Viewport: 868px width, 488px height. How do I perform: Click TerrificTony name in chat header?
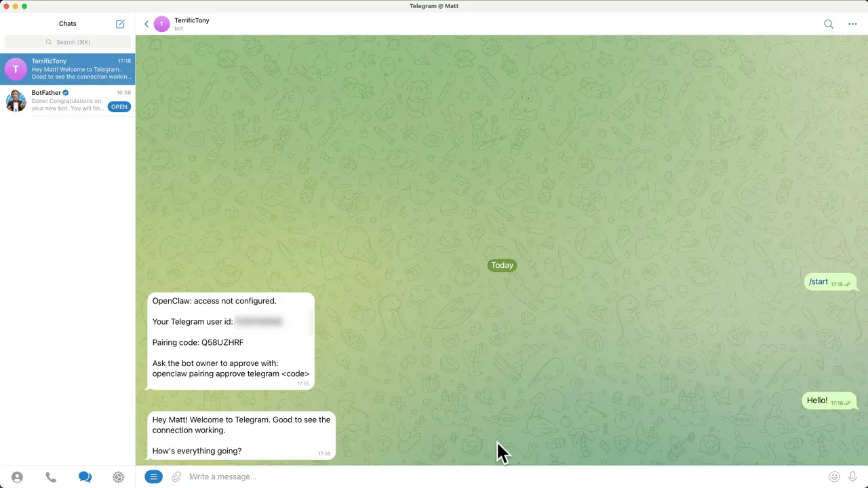pyautogui.click(x=192, y=20)
